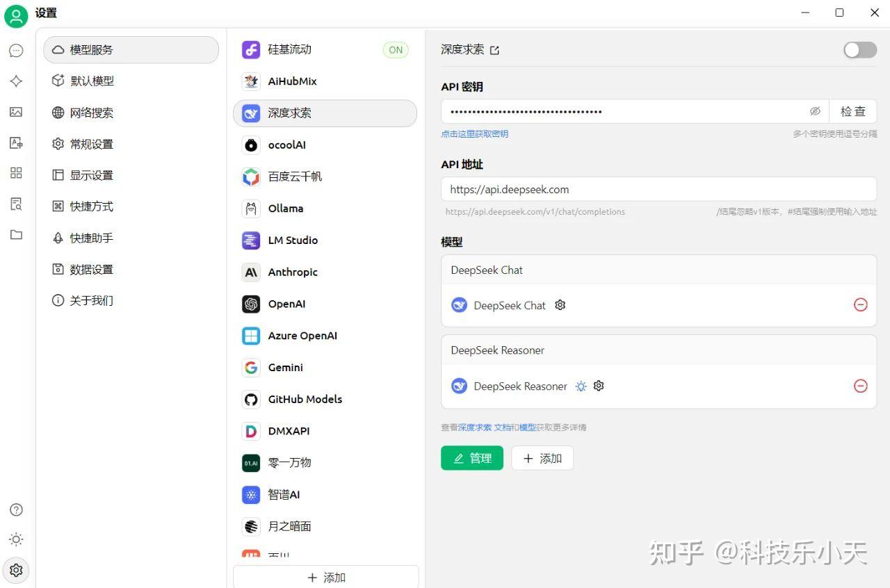Open the 点击这里获取密钥 link

475,134
